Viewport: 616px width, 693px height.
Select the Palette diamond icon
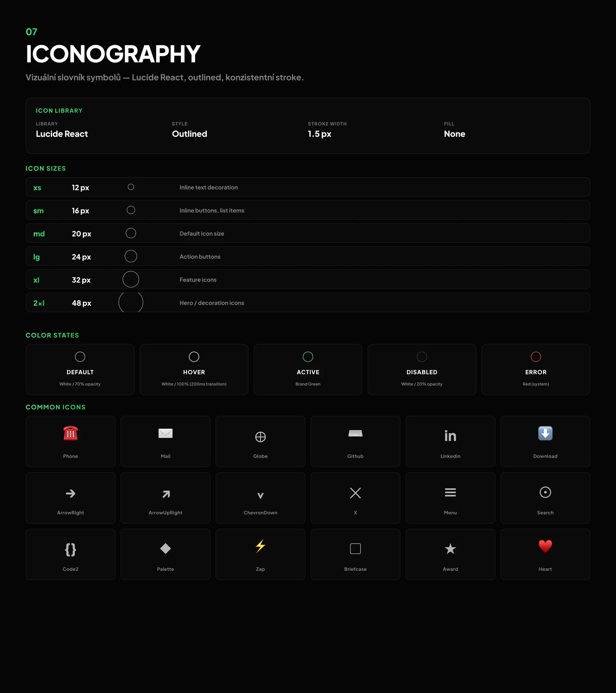[166, 549]
